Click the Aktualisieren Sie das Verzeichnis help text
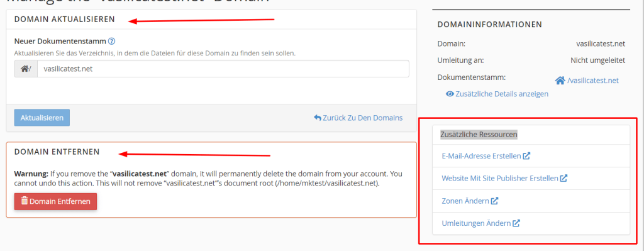The image size is (644, 251). point(155,53)
